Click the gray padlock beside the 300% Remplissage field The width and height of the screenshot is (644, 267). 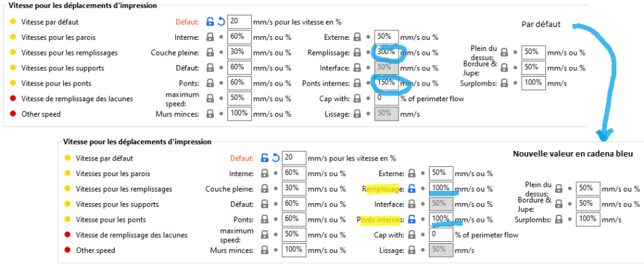point(355,52)
